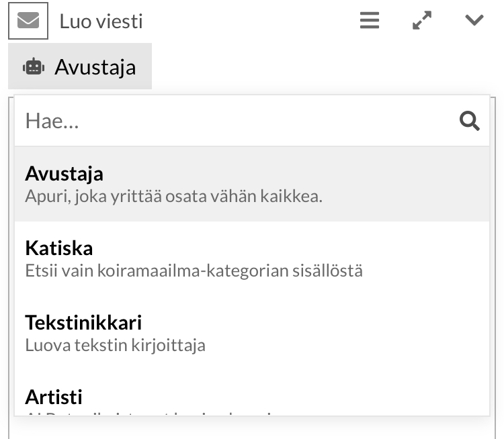Click the bold Artisti heading
Image resolution: width=504 pixels, height=439 pixels.
pos(54,397)
